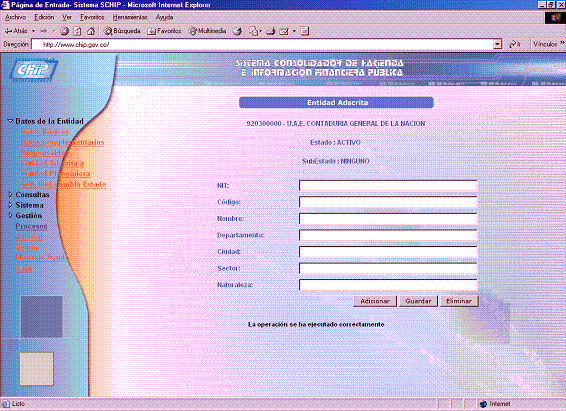The image size is (566, 411).
Task: Open the Datos Básicos link
Action: pyautogui.click(x=44, y=132)
